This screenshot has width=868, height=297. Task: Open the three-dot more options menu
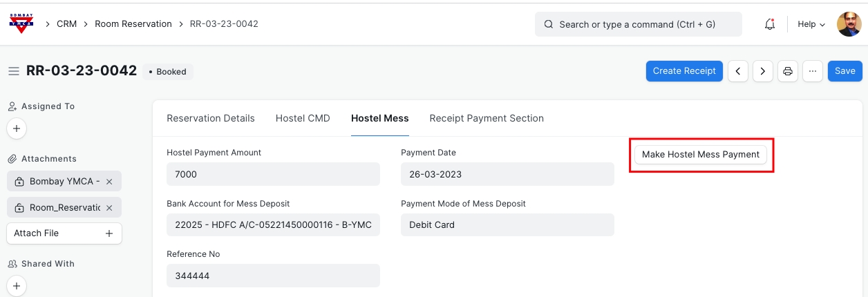812,71
